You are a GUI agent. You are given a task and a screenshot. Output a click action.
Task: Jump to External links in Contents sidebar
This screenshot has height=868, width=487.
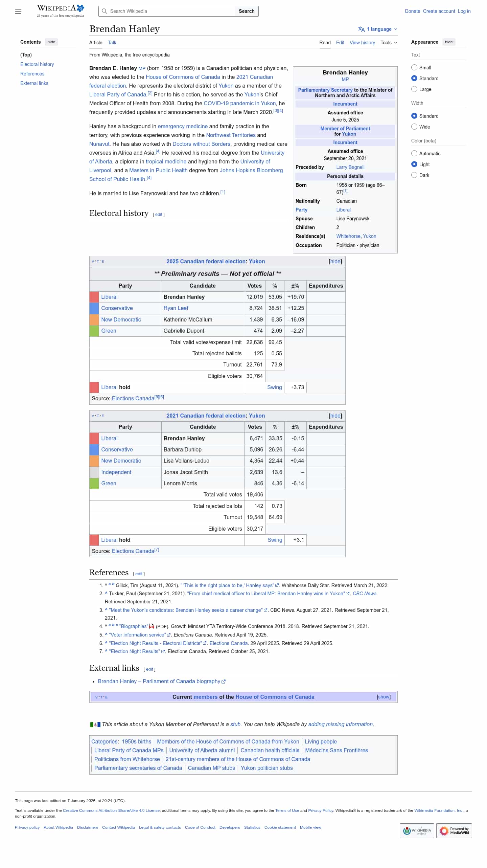click(x=34, y=83)
